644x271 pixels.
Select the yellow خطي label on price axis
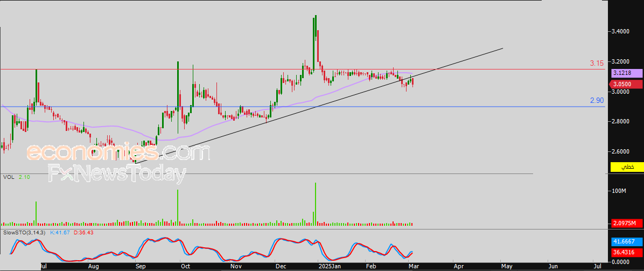627,167
